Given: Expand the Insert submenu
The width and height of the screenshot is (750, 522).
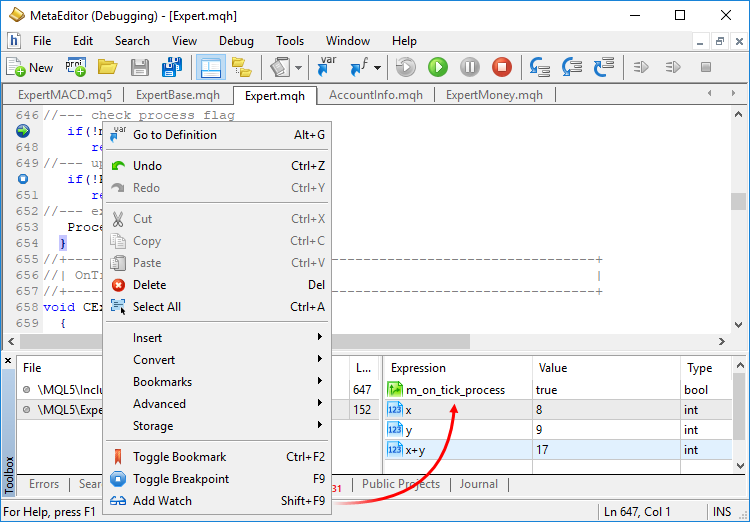Looking at the screenshot, I should (218, 338).
